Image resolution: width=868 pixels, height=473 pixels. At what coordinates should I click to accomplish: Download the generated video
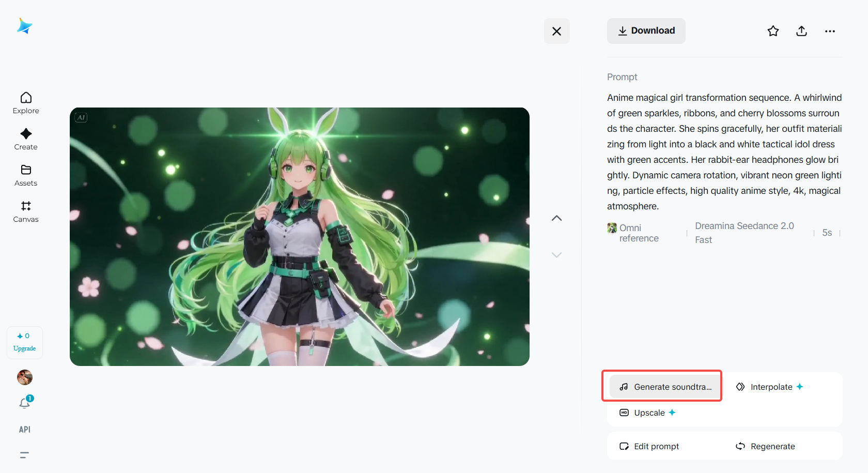pyautogui.click(x=646, y=31)
